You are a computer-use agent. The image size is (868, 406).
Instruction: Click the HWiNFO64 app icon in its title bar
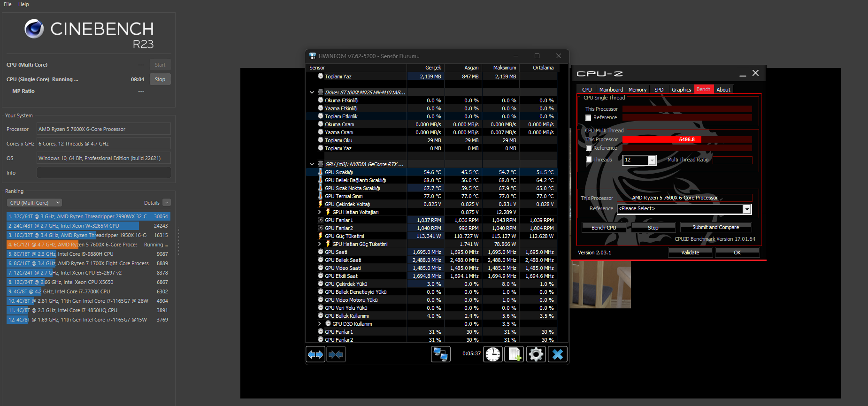coord(313,56)
